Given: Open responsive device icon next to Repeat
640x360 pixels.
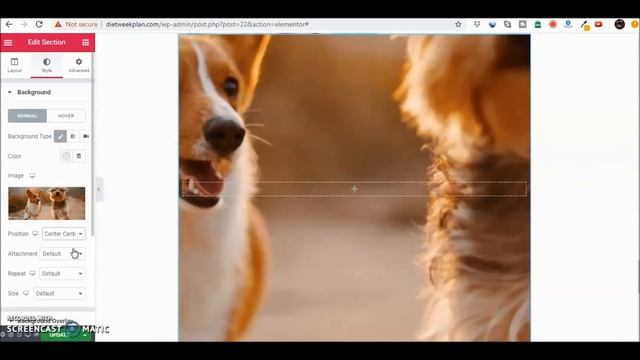Looking at the screenshot, I should (32, 273).
